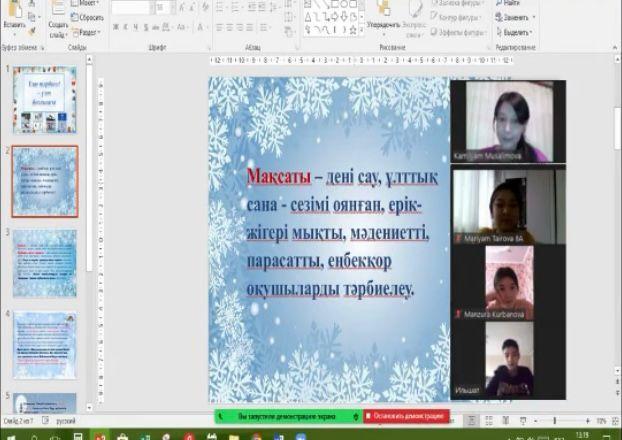Select the Format Painter brush icon
This screenshot has height=440, width=622.
(x=33, y=30)
